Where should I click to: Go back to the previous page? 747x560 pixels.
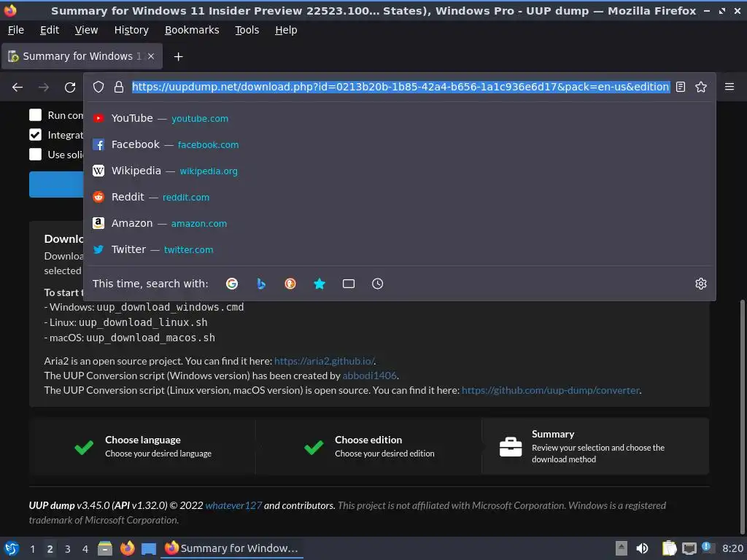coord(18,87)
